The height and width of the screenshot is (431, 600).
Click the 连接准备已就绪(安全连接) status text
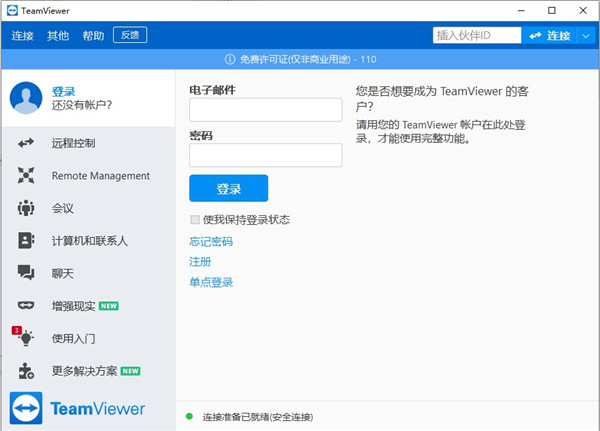pyautogui.click(x=258, y=417)
